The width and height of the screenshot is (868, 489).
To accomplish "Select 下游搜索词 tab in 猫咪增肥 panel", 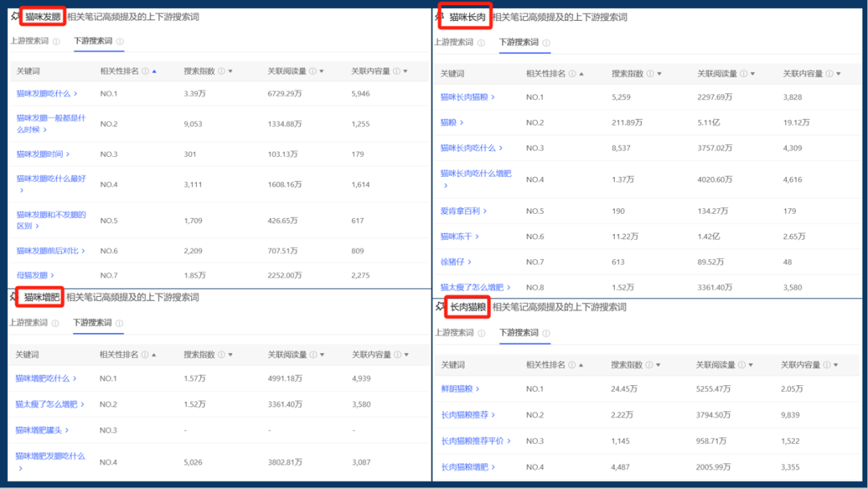I will [92, 323].
